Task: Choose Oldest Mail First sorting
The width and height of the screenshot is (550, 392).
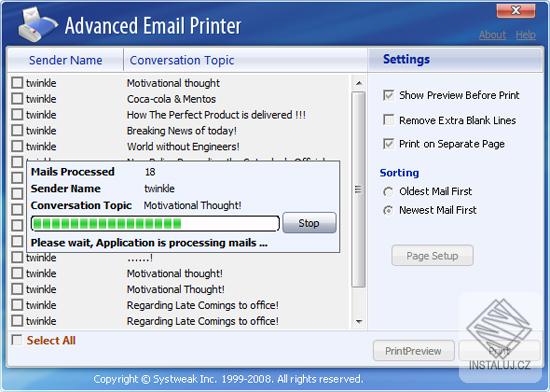Action: click(x=388, y=191)
